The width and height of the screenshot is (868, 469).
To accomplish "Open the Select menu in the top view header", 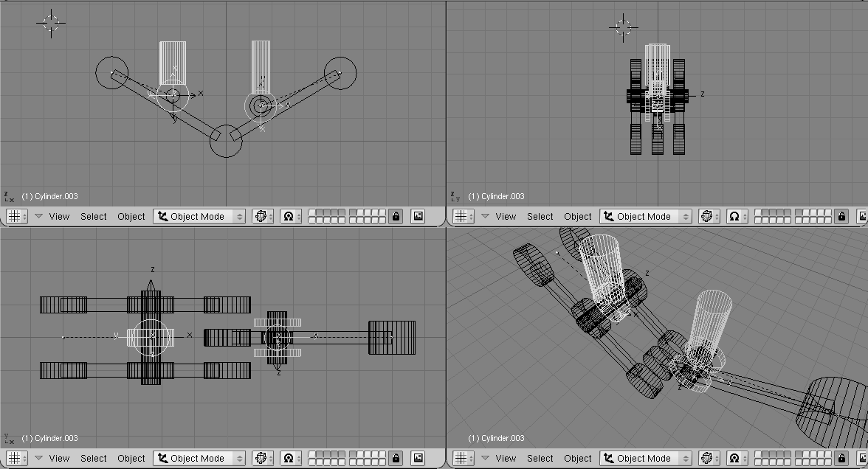I will 94,458.
